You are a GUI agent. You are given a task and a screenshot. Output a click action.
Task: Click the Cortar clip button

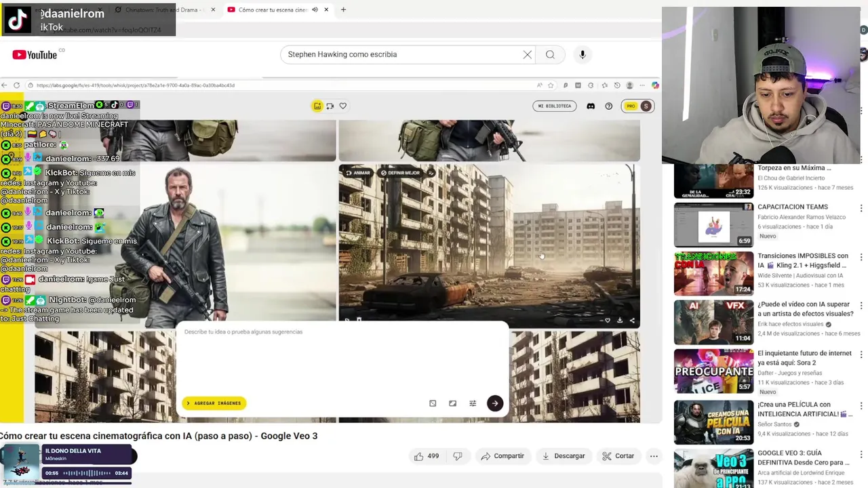point(618,456)
